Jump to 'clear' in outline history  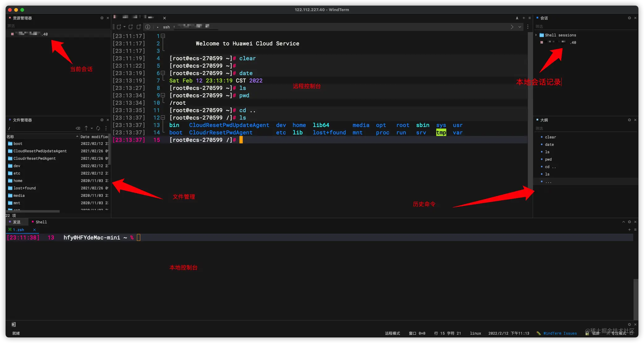[550, 137]
